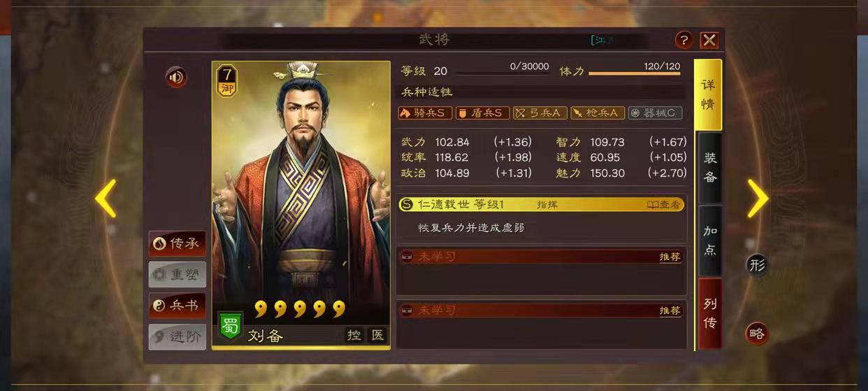Image resolution: width=868 pixels, height=391 pixels.
Task: Select the 弓兵A troop aptitude icon
Action: point(540,113)
